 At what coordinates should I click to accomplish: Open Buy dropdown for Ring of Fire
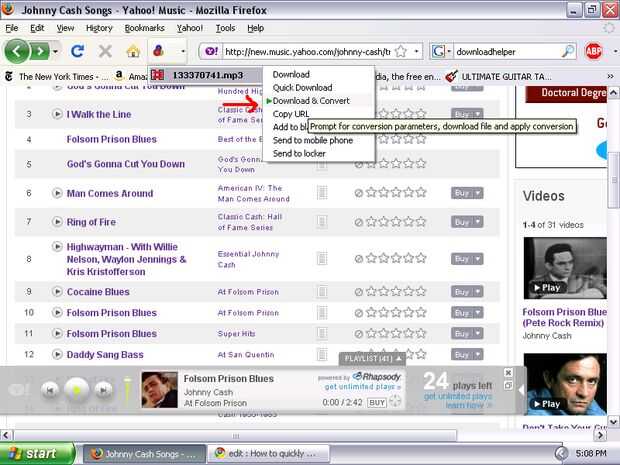pyautogui.click(x=478, y=222)
